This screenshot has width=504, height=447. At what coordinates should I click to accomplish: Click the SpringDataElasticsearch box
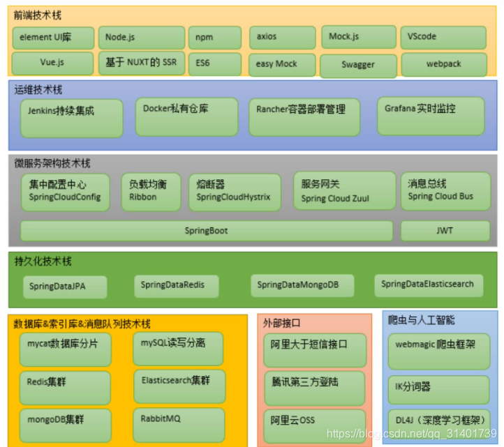tap(429, 285)
